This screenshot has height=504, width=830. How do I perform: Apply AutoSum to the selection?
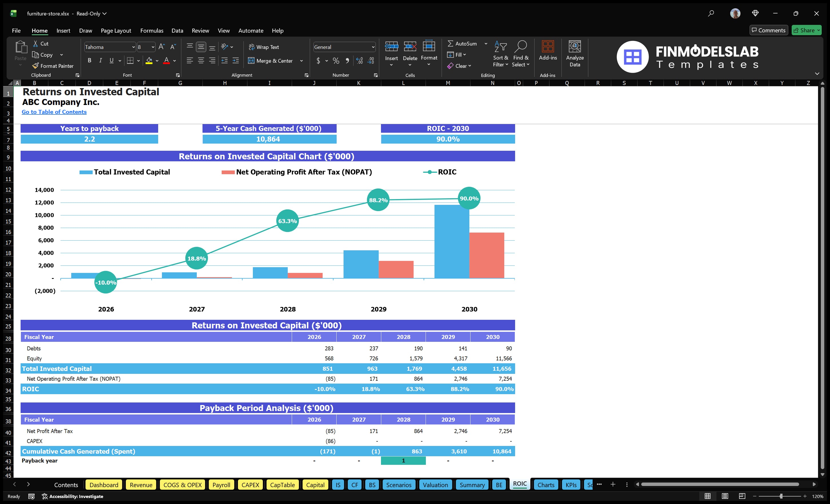(465, 43)
